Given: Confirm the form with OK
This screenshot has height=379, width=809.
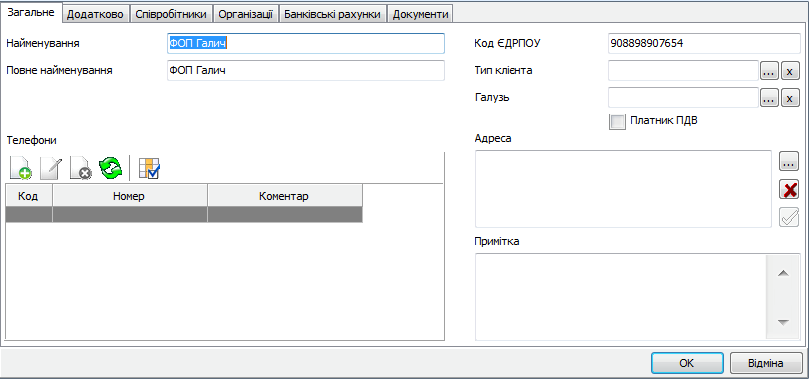Looking at the screenshot, I should coord(687,363).
